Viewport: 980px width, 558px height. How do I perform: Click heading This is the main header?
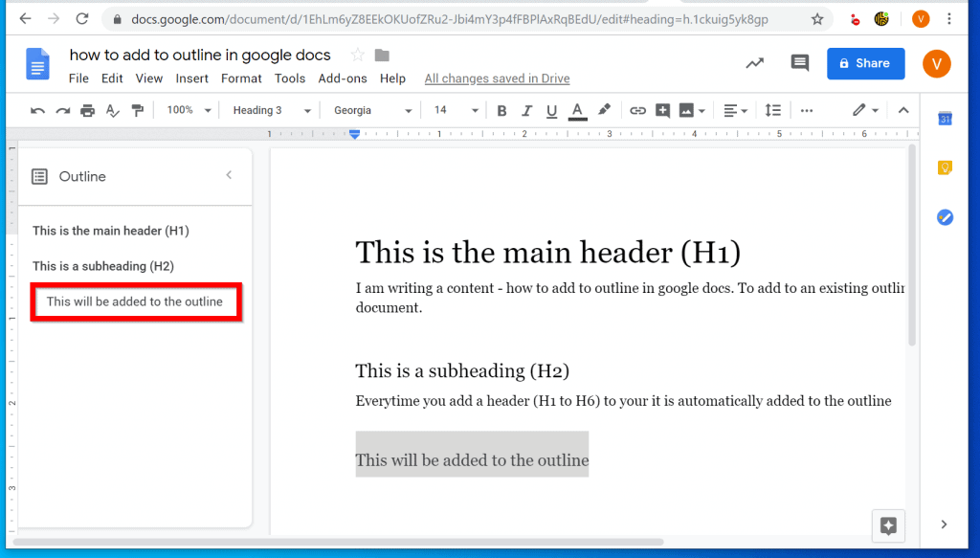[x=548, y=253]
